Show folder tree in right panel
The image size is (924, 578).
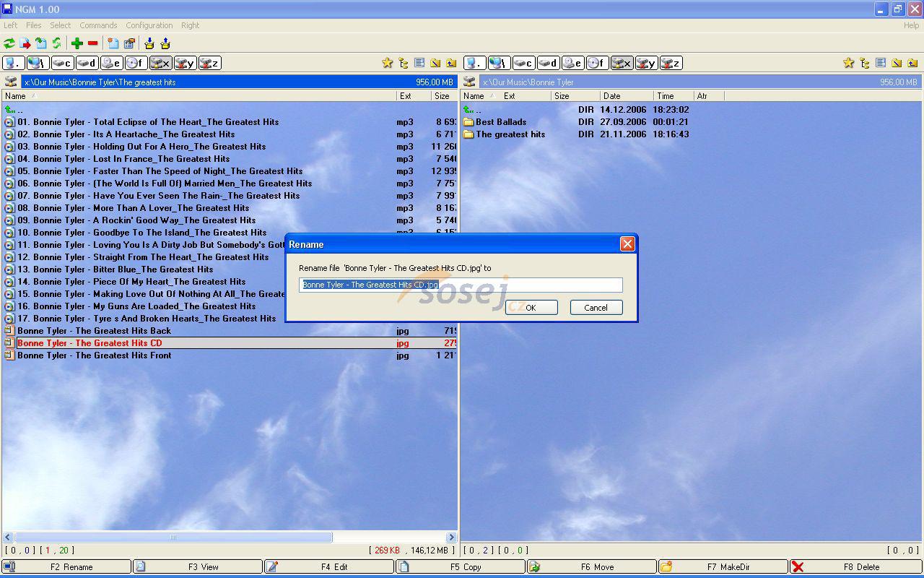pos(865,63)
